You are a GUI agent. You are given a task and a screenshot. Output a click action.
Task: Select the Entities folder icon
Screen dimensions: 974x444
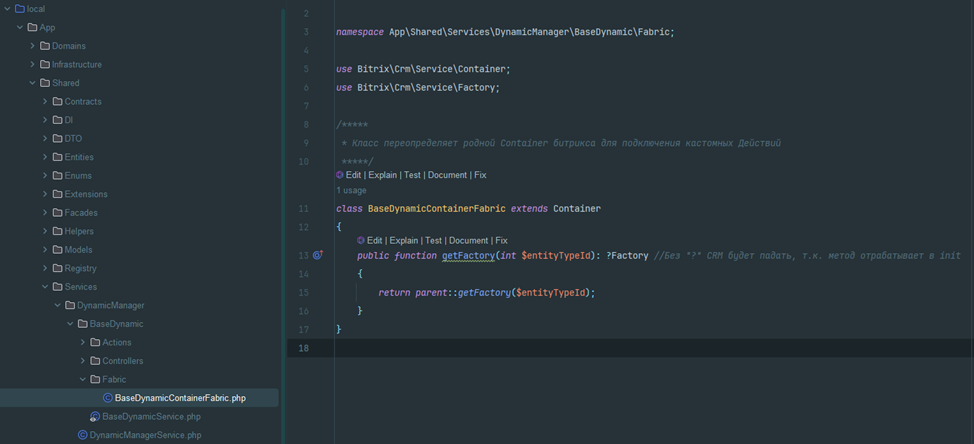58,157
